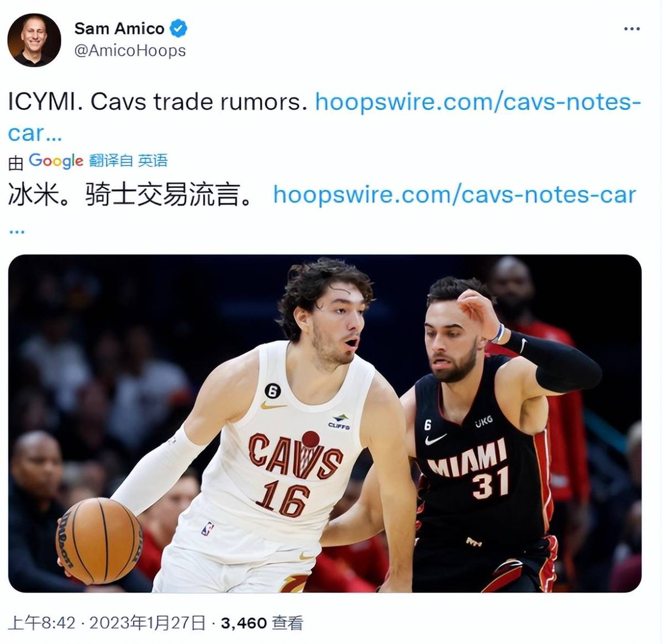
Task: Click the "翻译自 英语" translation label
Action: [128, 161]
